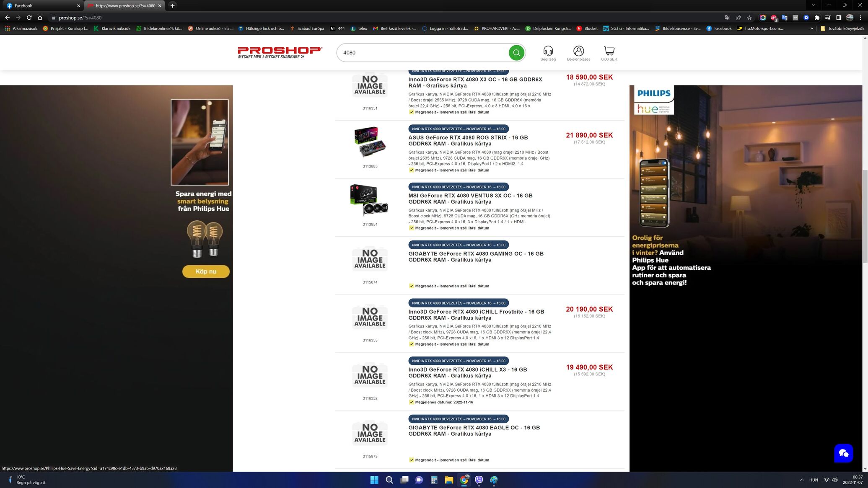
Task: Click the green search magnifier button
Action: pyautogui.click(x=516, y=53)
